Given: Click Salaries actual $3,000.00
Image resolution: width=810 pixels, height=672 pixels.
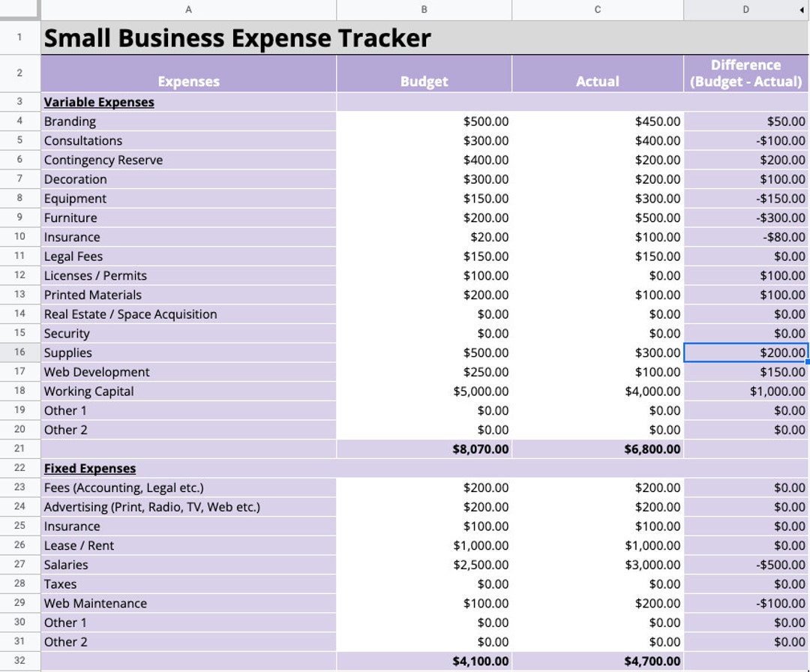Looking at the screenshot, I should (x=598, y=565).
